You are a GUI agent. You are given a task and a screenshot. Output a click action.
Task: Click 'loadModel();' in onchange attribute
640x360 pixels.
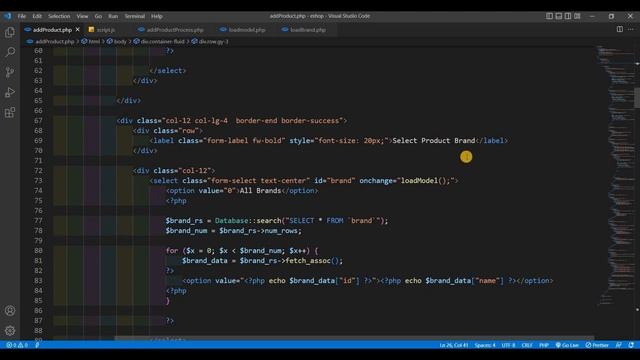tap(425, 180)
